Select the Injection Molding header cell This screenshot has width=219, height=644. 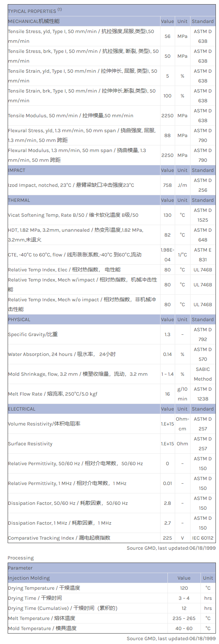[29, 578]
